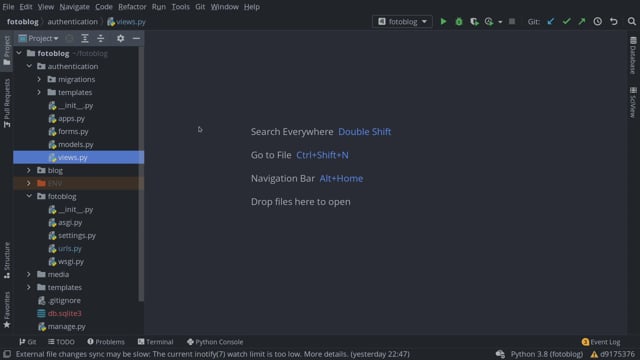Screen dimensions: 640x360
Task: Start debugging with the bug icon
Action: 459,22
